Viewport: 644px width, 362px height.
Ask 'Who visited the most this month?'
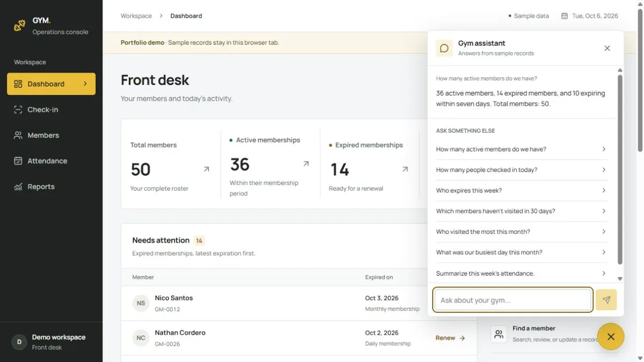point(522,232)
